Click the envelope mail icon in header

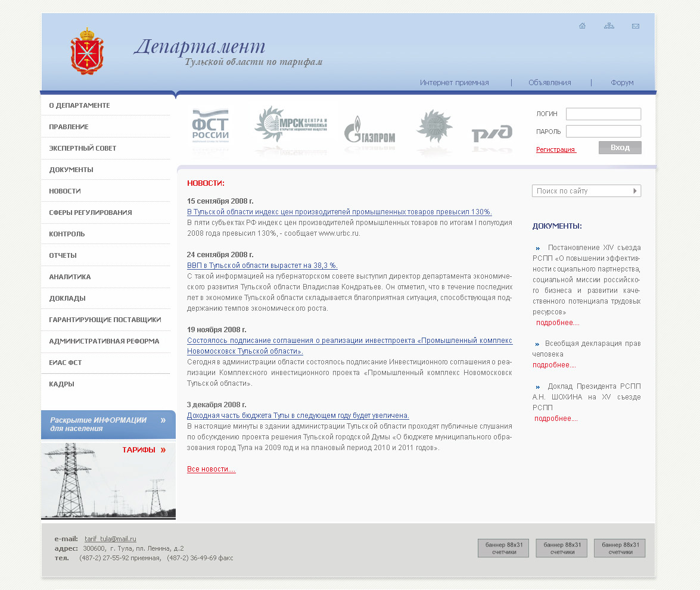point(636,26)
